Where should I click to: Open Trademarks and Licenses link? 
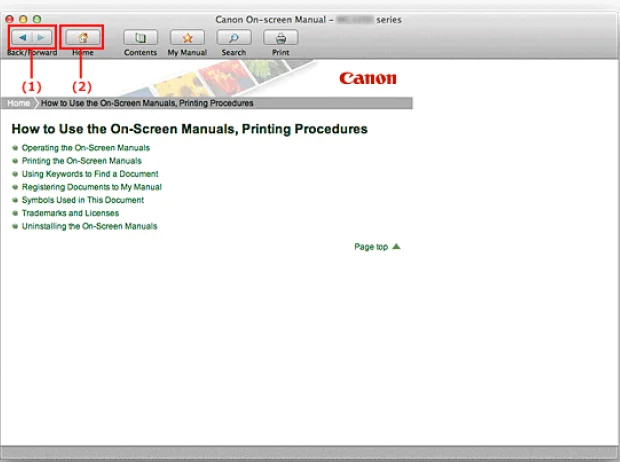(x=70, y=213)
